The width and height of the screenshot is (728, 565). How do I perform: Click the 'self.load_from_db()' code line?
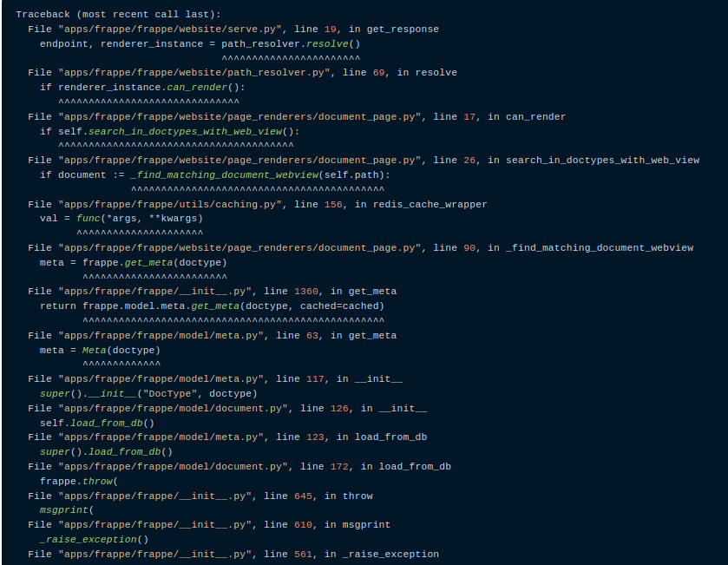pos(97,424)
